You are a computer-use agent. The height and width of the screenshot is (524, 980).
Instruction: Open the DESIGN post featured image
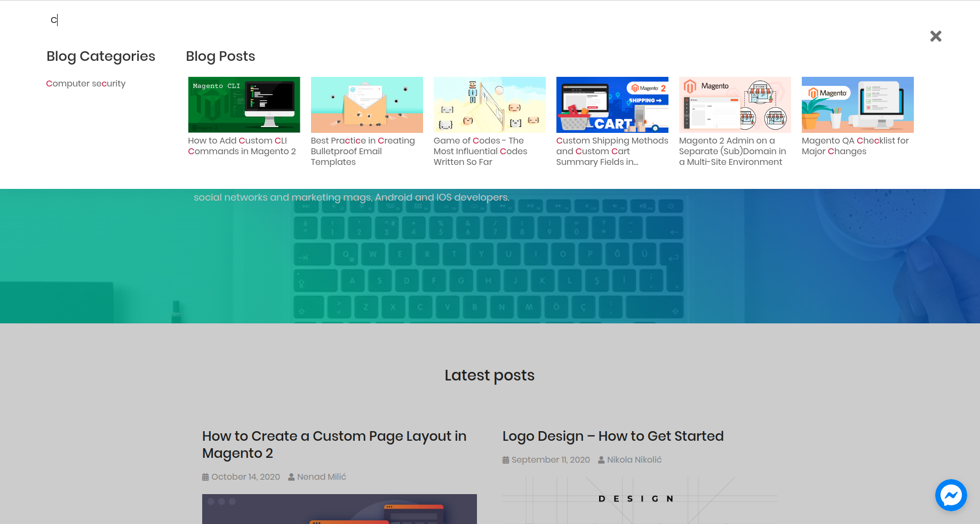[640, 501]
